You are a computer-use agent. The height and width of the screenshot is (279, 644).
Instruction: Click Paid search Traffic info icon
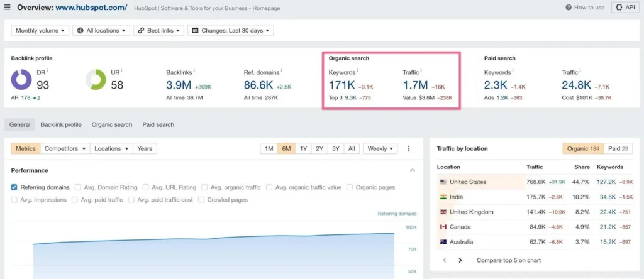coord(580,70)
